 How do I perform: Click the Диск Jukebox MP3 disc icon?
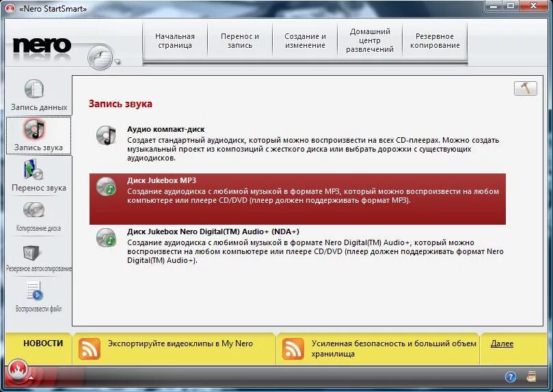pyautogui.click(x=106, y=186)
